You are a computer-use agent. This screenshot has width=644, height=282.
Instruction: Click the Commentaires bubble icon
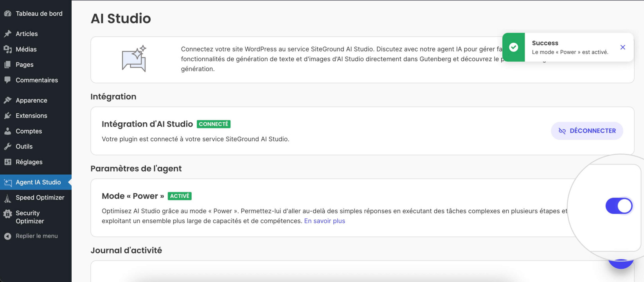(x=7, y=80)
